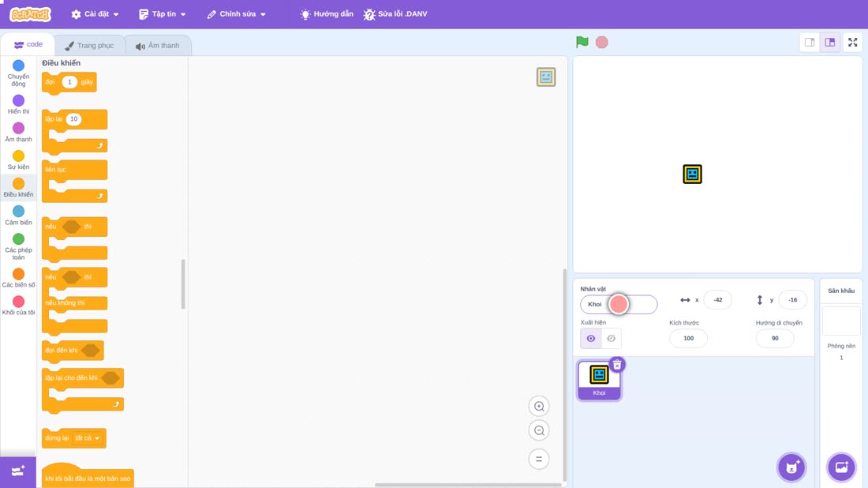Select the Chuyển động motion category
868x488 pixels.
[18, 73]
